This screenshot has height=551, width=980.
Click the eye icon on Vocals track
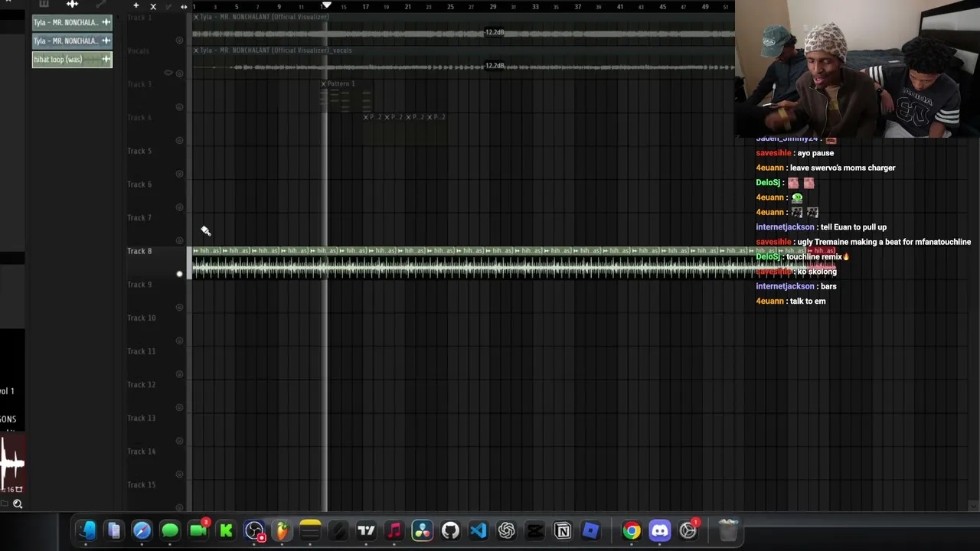[x=168, y=73]
